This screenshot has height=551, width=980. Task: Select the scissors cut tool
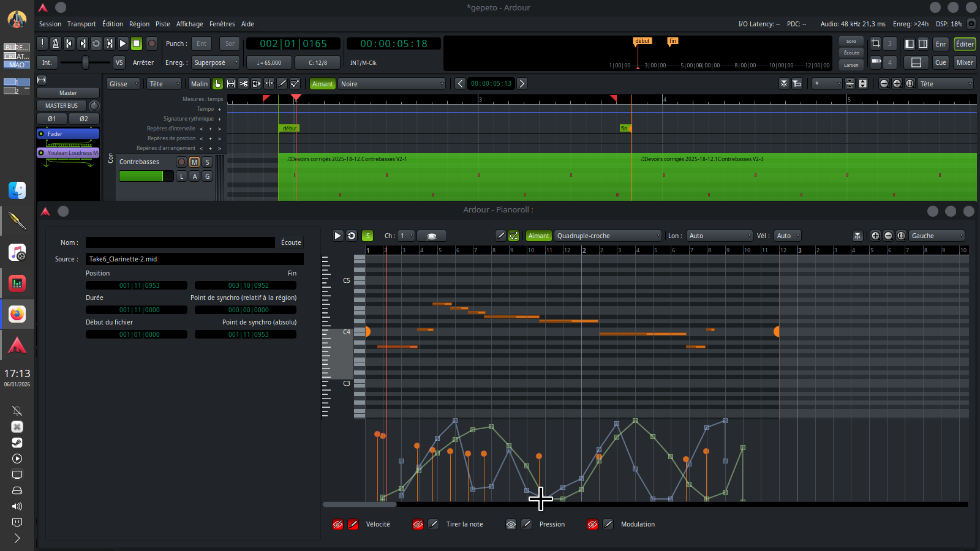(x=244, y=84)
